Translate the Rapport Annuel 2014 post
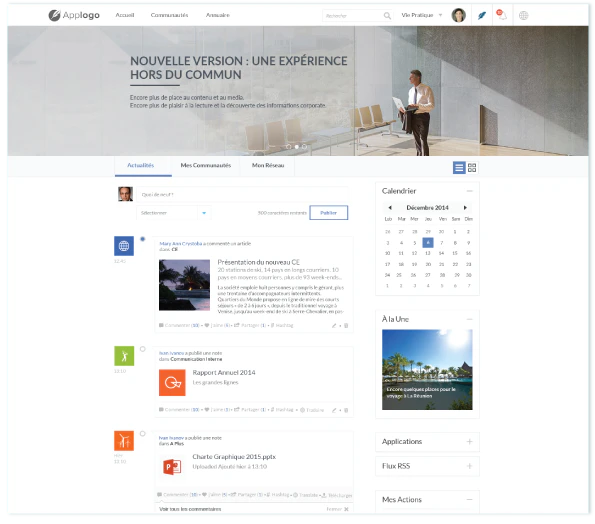Image resolution: width=595 pixels, height=524 pixels. coord(312,410)
